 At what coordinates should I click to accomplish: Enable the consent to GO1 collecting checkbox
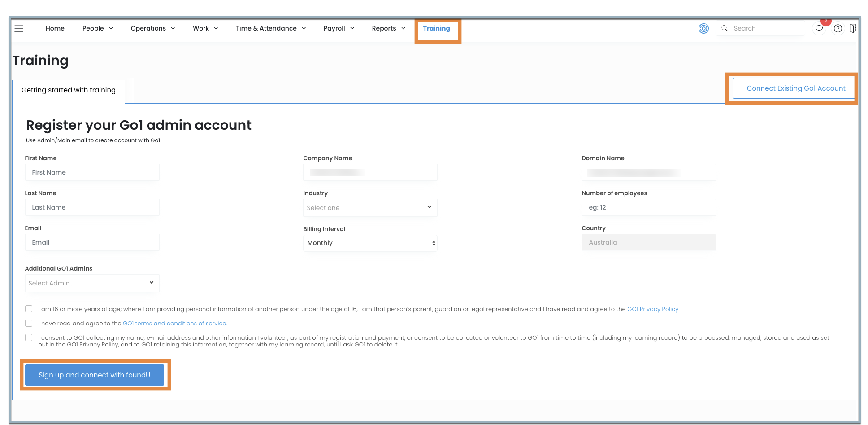point(29,337)
